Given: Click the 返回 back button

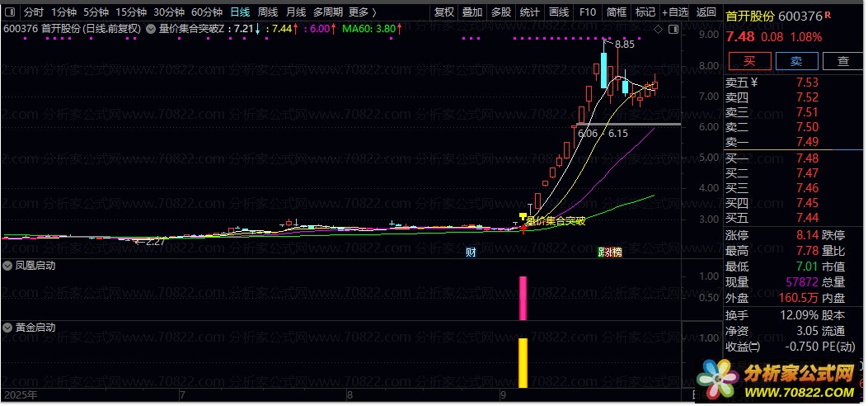Looking at the screenshot, I should pyautogui.click(x=706, y=12).
